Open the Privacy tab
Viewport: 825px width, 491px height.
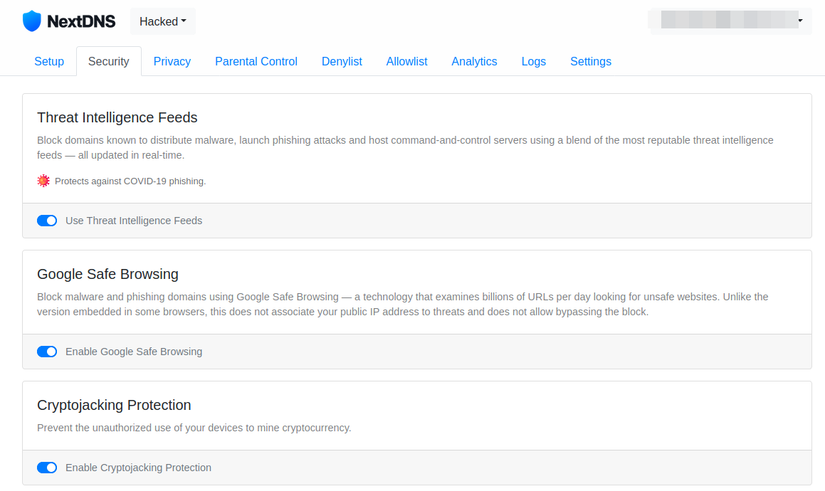click(172, 61)
